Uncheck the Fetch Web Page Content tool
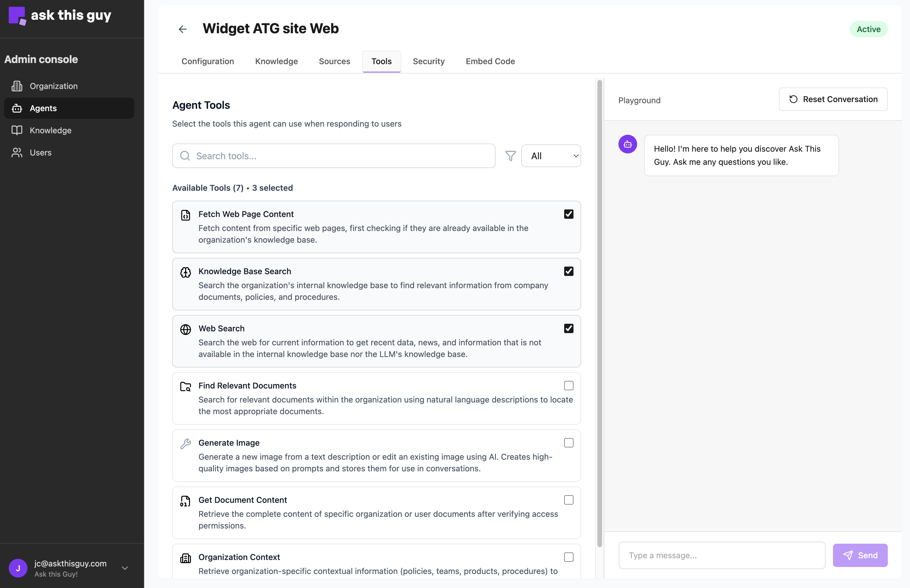910x588 pixels. [x=569, y=214]
